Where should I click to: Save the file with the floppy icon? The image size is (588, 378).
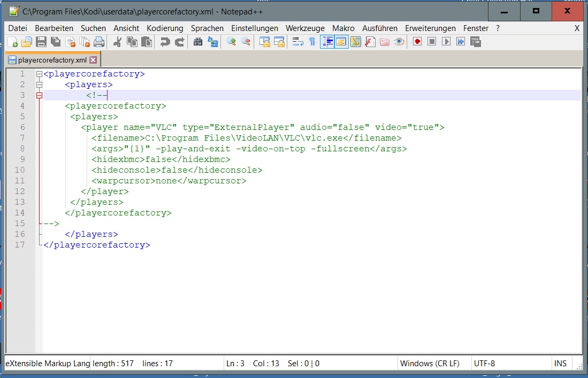point(41,42)
